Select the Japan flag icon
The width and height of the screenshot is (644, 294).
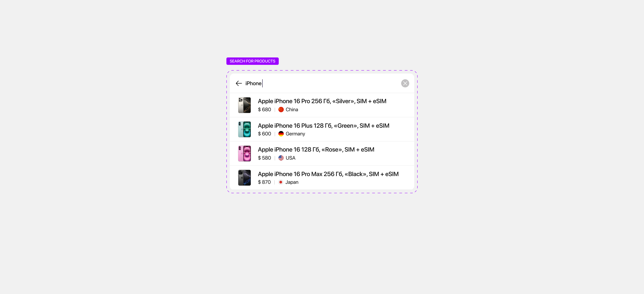281,182
